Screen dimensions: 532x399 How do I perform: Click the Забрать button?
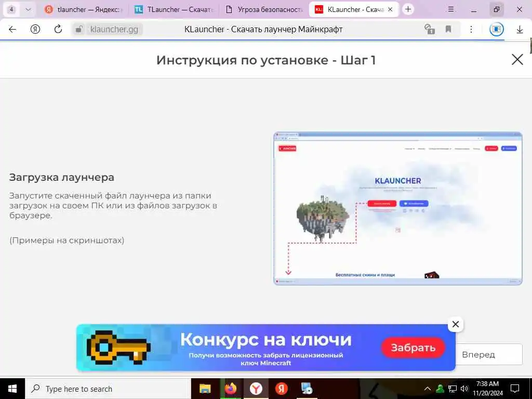click(413, 348)
